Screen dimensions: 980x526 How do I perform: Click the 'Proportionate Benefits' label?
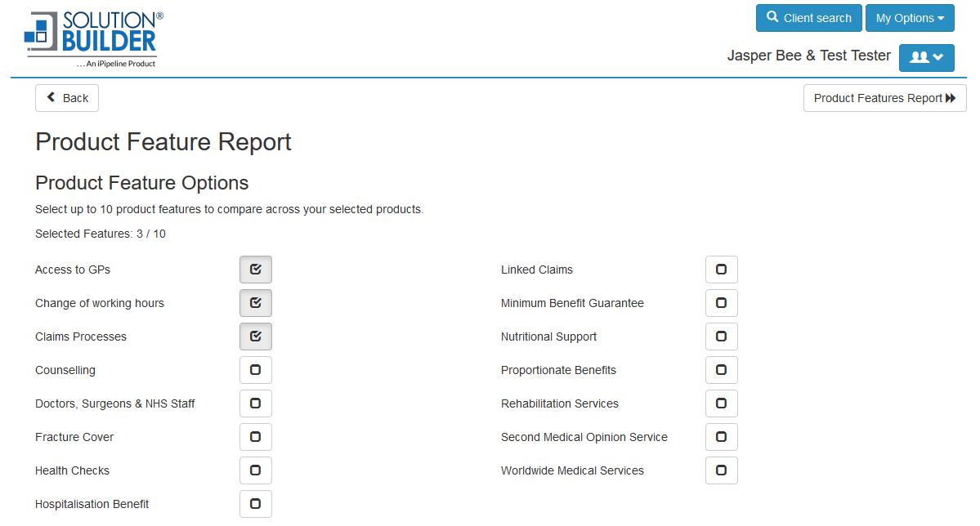click(559, 371)
